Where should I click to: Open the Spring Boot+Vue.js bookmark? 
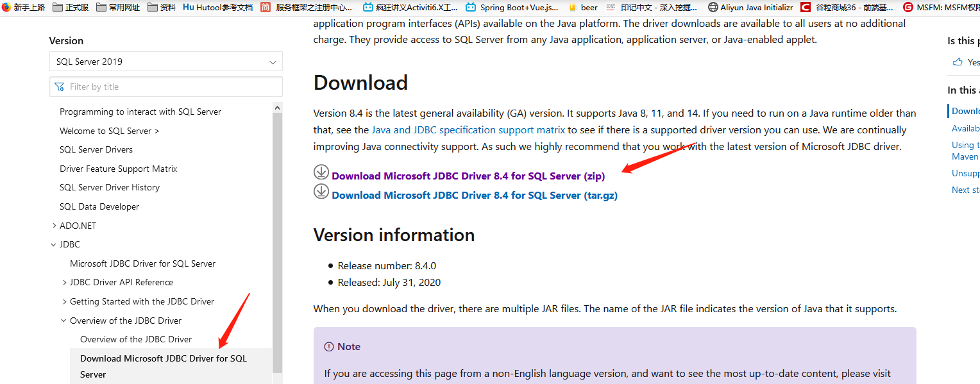tap(512, 8)
